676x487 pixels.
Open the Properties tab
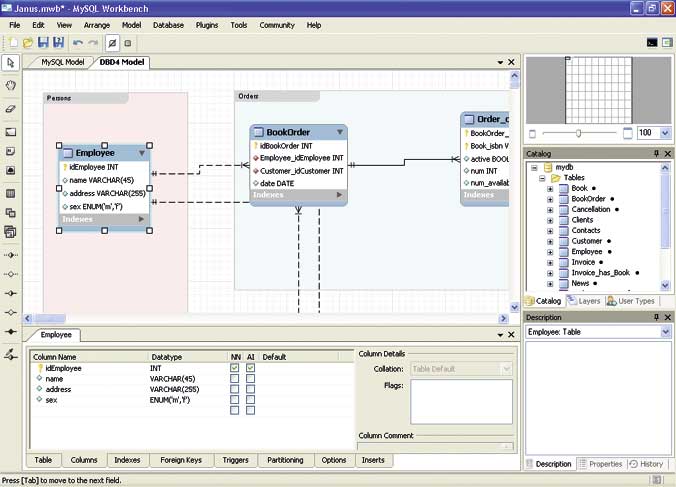(601, 464)
